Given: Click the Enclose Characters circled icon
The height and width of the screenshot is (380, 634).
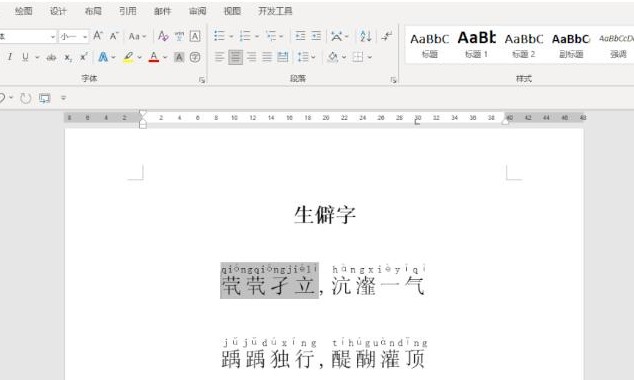Looking at the screenshot, I should pos(195,57).
